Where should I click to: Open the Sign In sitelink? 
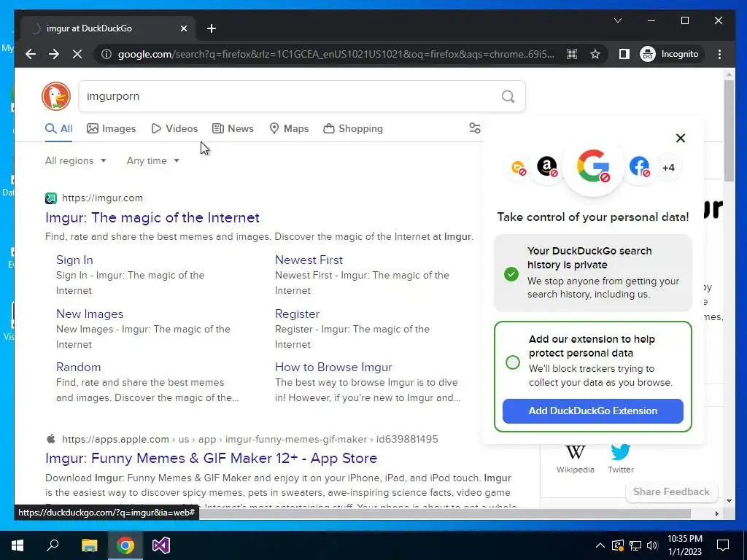point(74,260)
